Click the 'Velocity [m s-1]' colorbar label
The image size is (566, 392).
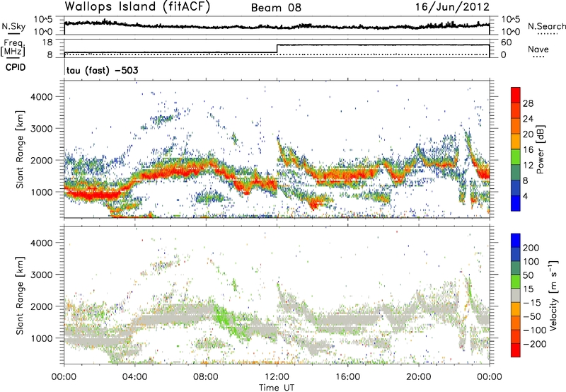coord(553,296)
